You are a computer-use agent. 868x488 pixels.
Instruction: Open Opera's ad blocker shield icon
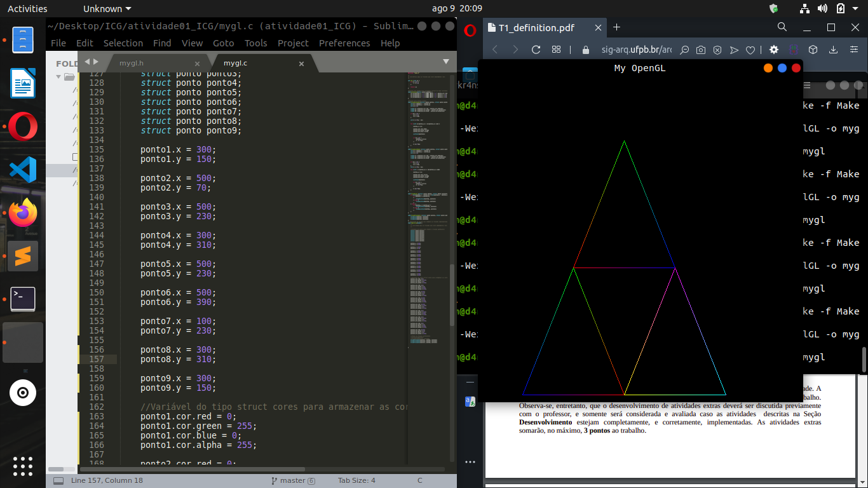tap(717, 50)
